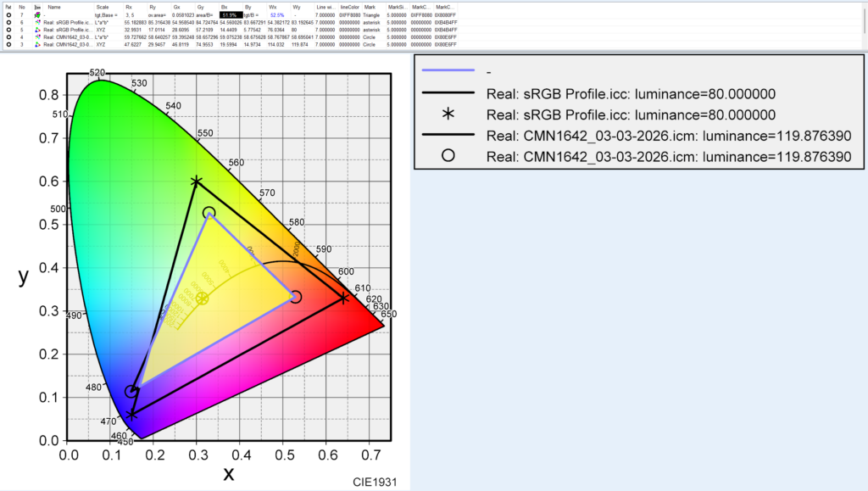Click the Scale column header

(103, 7)
